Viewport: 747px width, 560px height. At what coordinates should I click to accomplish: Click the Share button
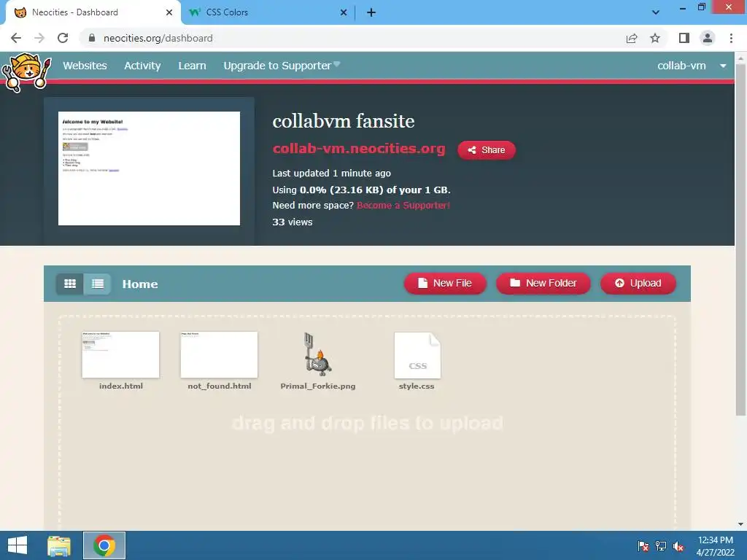[487, 150]
